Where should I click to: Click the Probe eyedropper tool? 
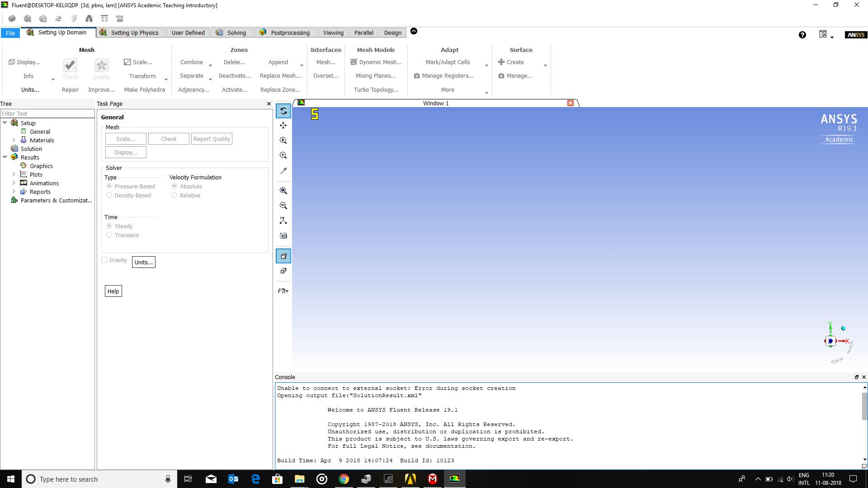283,171
